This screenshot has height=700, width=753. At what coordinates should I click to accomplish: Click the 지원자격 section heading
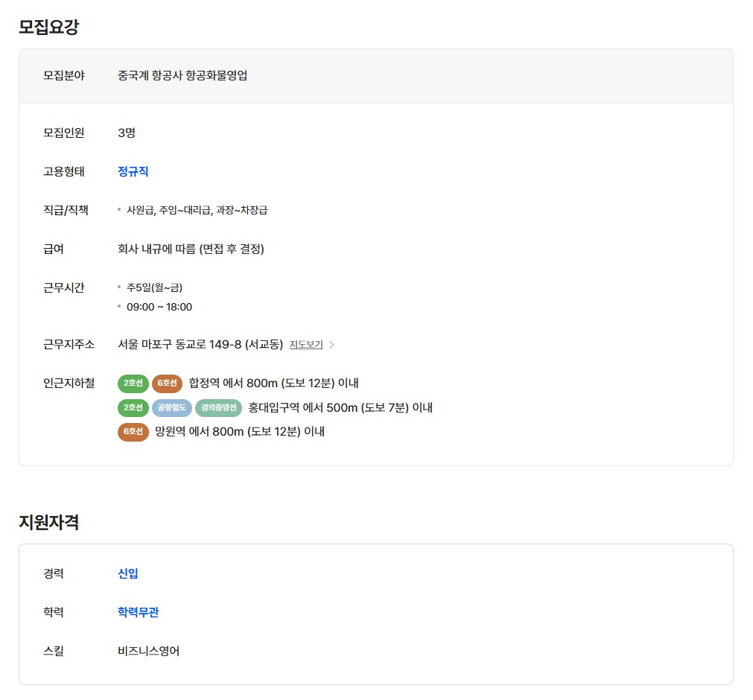pos(49,522)
